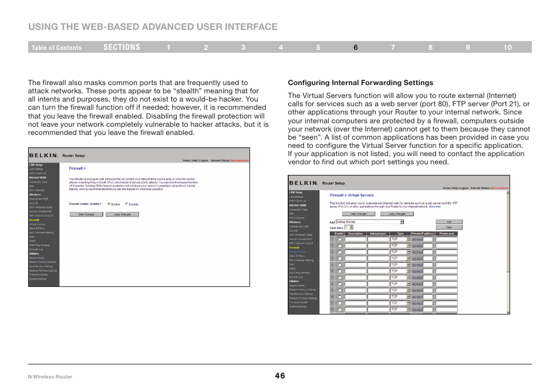Screen dimensions: 560x392
Task: Open Connection Type in Firewall screenshot sidebar
Action: click(38, 182)
